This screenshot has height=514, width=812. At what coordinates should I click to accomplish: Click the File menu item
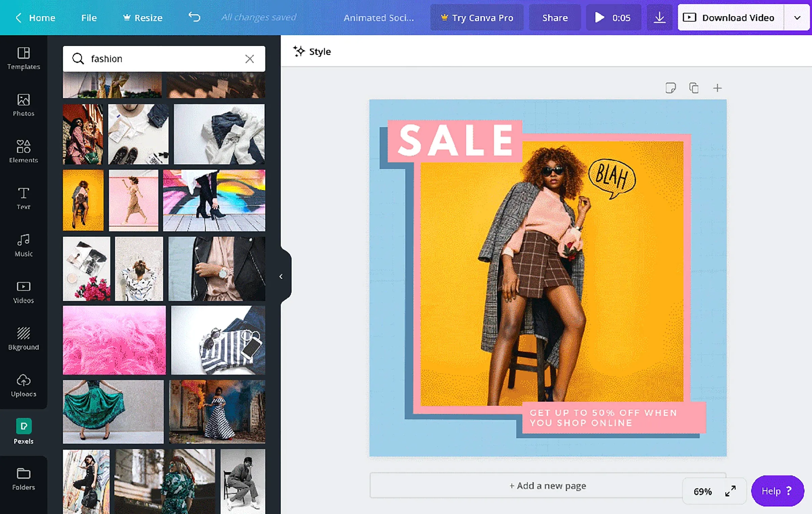pyautogui.click(x=89, y=17)
